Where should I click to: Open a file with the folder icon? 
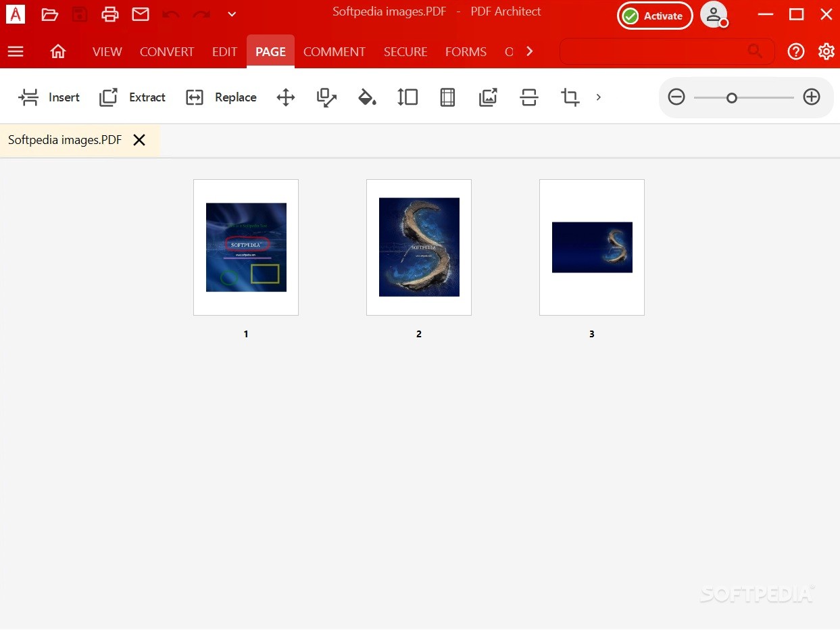tap(49, 14)
